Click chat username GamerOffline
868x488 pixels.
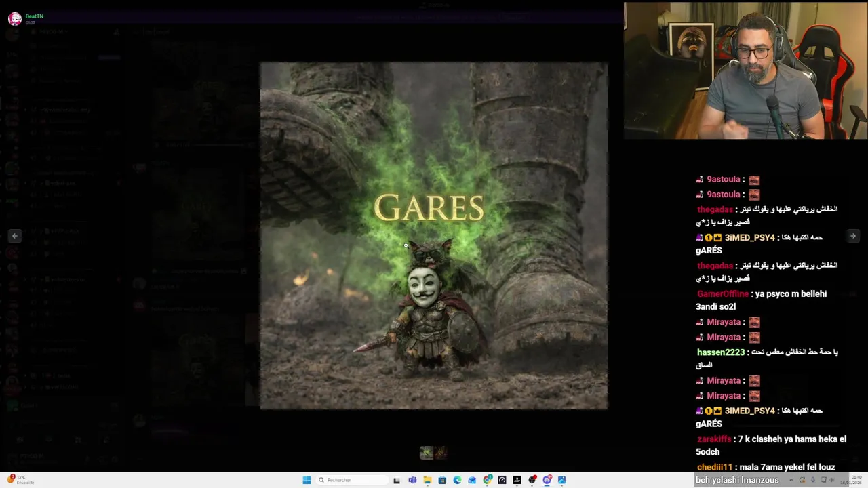click(723, 294)
